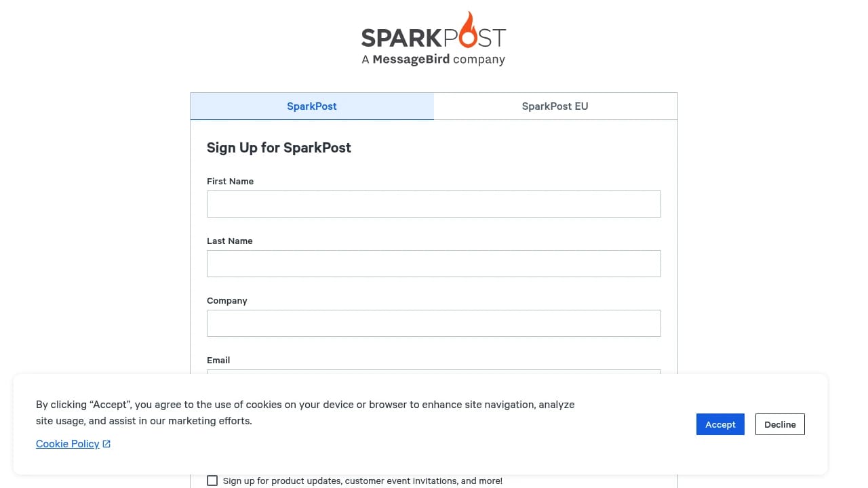Screen dimensions: 868x488
Task: Click the Sign Up for SparkPost heading
Action: coord(279,148)
